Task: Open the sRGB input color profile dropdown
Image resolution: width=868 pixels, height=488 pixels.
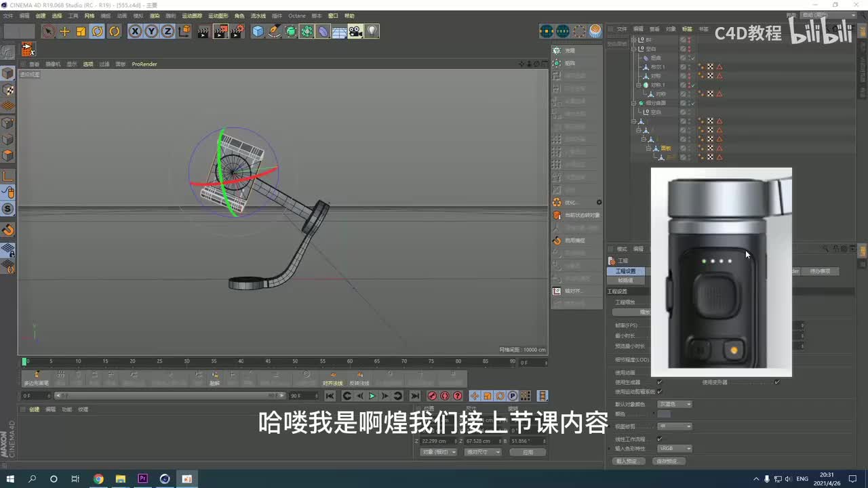Action: [675, 449]
